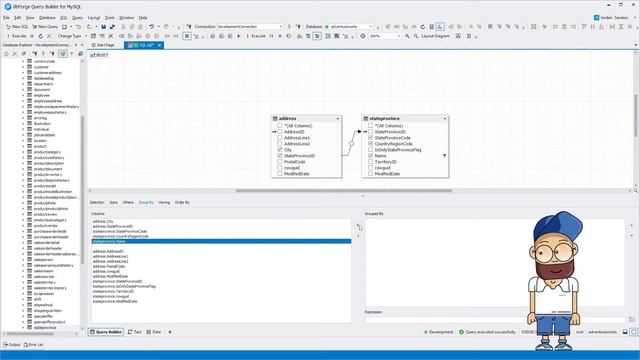The height and width of the screenshot is (360, 640).
Task: Click the green Run arrow icon
Action: (239, 36)
